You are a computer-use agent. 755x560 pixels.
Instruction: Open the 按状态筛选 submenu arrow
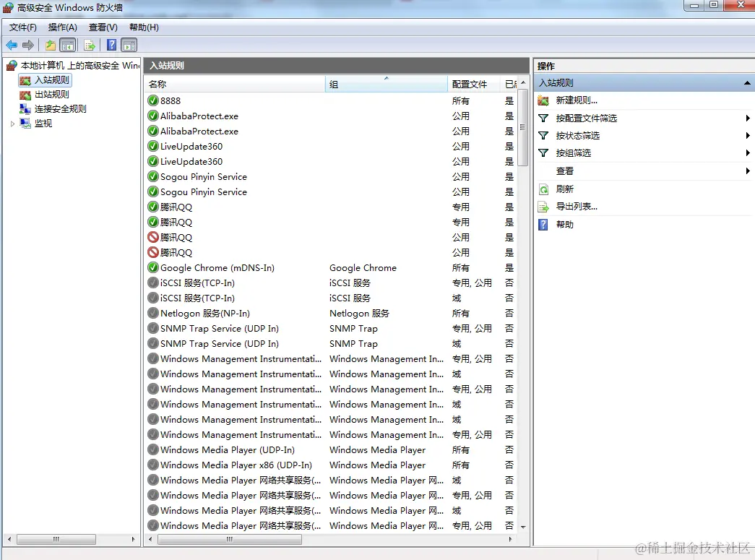(747, 135)
